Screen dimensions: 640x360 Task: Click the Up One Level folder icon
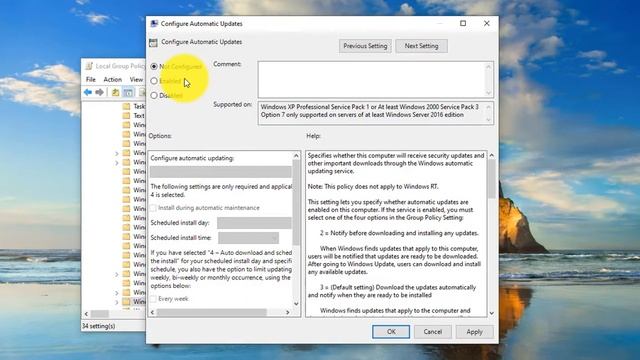pos(116,92)
